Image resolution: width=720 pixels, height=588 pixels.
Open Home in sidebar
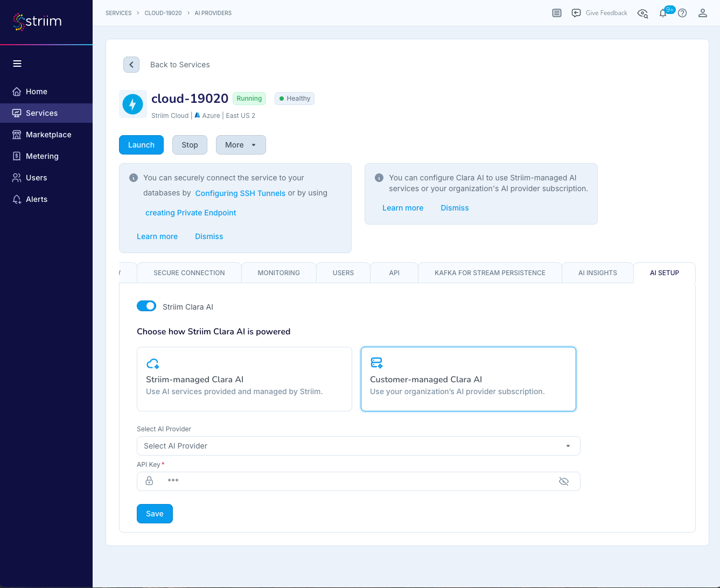(x=46, y=92)
